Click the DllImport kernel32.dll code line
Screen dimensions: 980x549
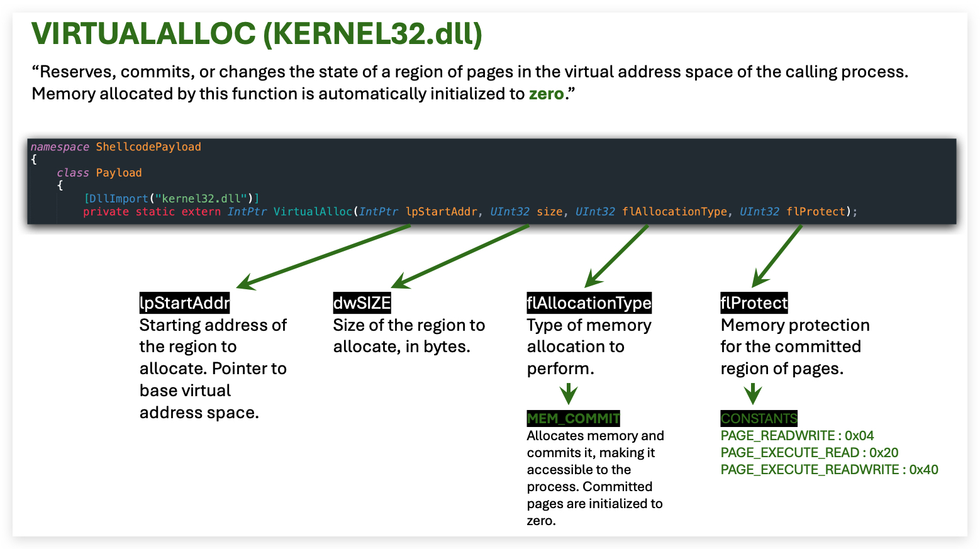coord(171,199)
